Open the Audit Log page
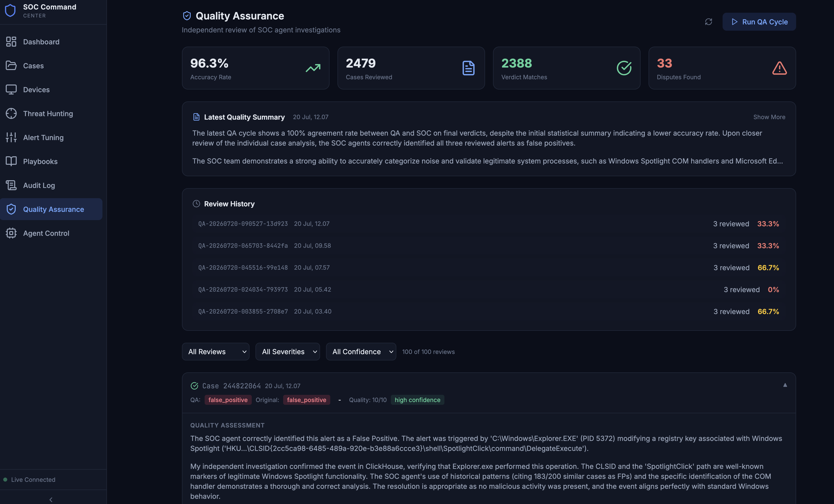Viewport: 834px width, 504px height. 51,185
